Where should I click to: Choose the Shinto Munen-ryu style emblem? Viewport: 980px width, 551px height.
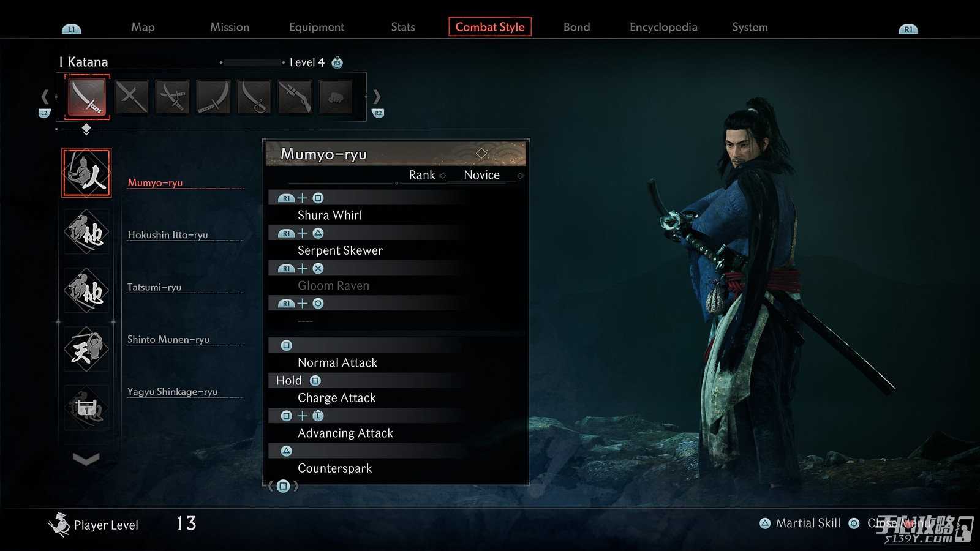click(x=86, y=349)
